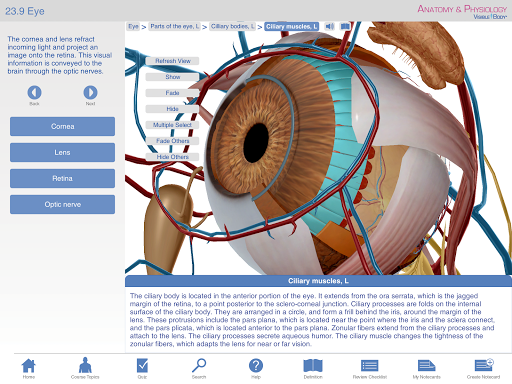
Task: Select the Optic nerve button
Action: (62, 204)
